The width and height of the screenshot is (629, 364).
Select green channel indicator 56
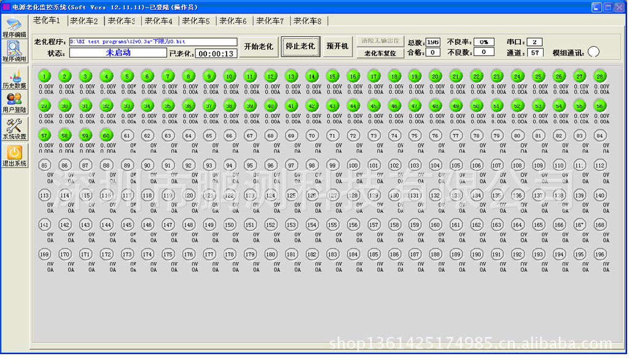pos(600,106)
